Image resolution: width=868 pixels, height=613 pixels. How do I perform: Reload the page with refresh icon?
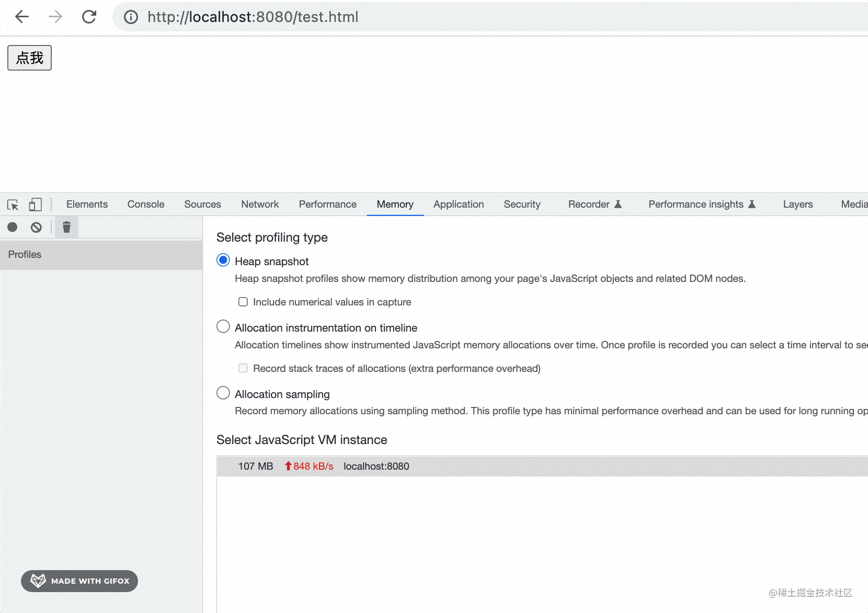point(89,17)
